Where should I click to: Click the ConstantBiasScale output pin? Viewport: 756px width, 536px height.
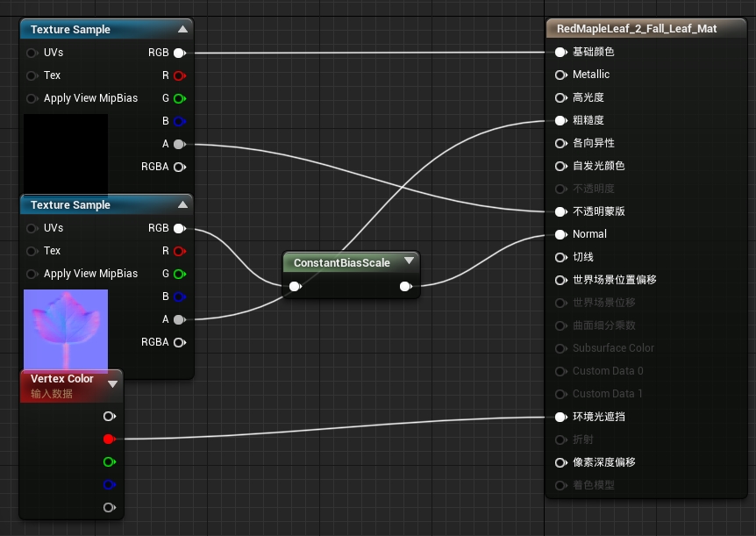tap(406, 287)
